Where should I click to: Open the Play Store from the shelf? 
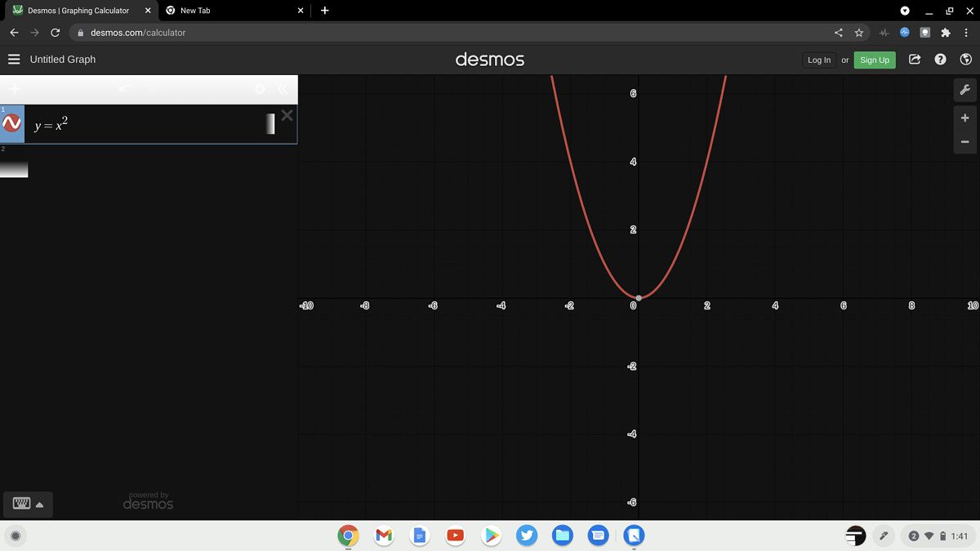(491, 535)
